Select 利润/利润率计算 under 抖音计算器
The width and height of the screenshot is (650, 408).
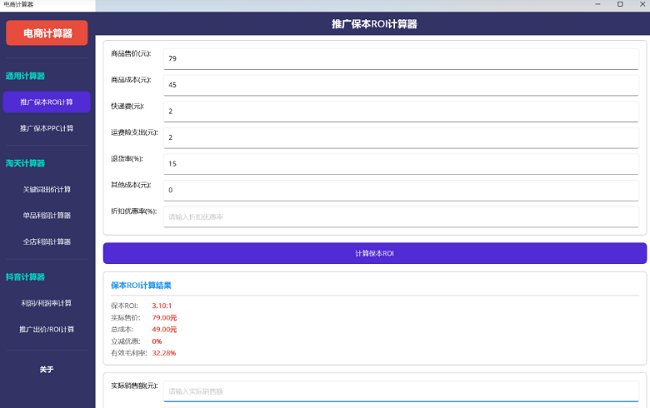pyautogui.click(x=47, y=303)
